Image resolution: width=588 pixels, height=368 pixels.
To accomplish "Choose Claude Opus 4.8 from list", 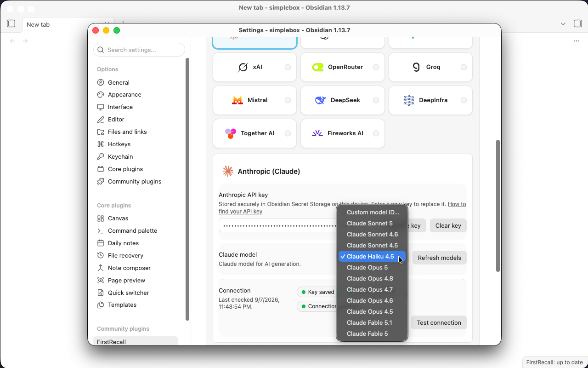I will point(372,279).
